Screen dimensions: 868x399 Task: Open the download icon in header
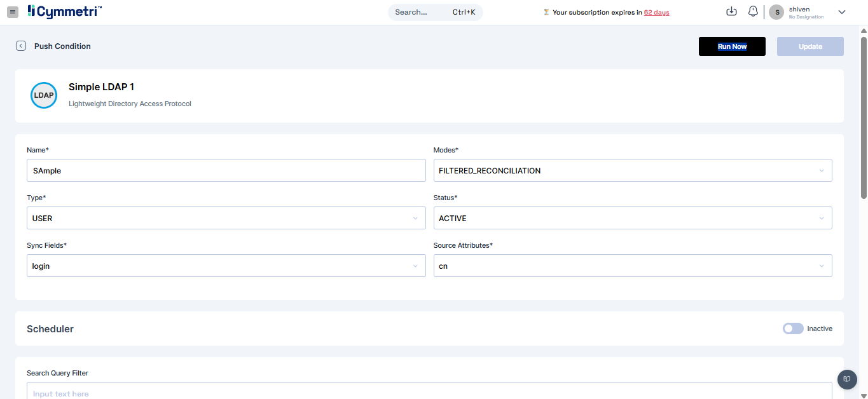[x=731, y=11]
